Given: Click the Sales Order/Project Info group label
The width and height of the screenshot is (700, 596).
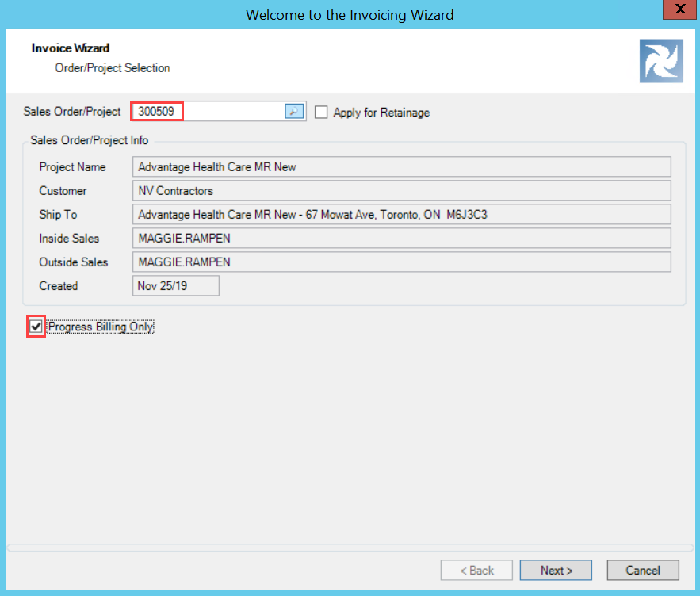Looking at the screenshot, I should [90, 140].
